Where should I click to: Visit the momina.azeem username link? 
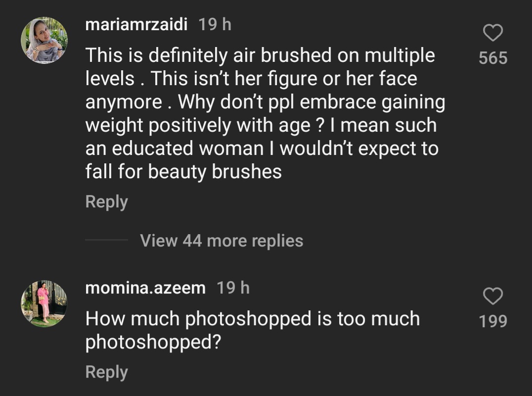pyautogui.click(x=145, y=288)
